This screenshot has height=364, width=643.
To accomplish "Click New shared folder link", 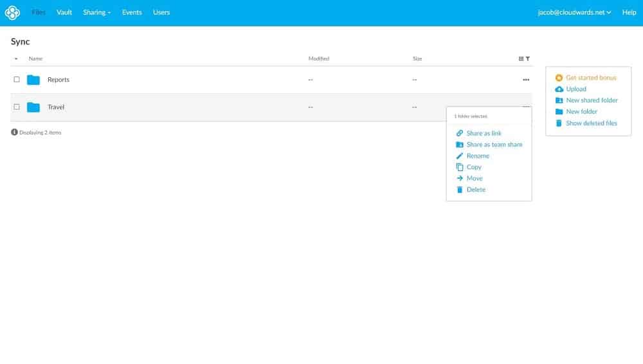I will coord(592,100).
